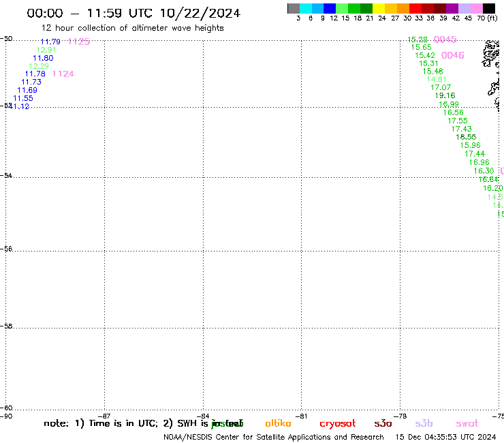Click the pink time stamp 0045
The width and height of the screenshot is (504, 443).
[445, 40]
